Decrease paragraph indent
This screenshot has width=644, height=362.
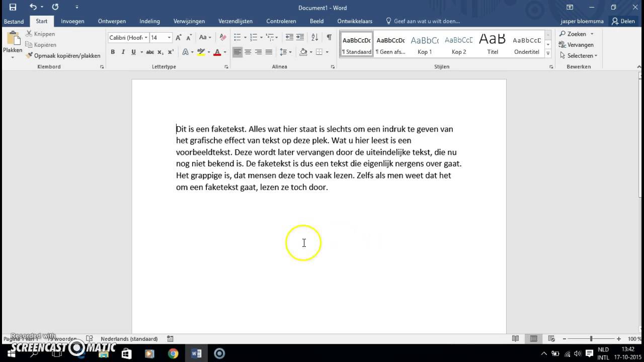pos(289,37)
